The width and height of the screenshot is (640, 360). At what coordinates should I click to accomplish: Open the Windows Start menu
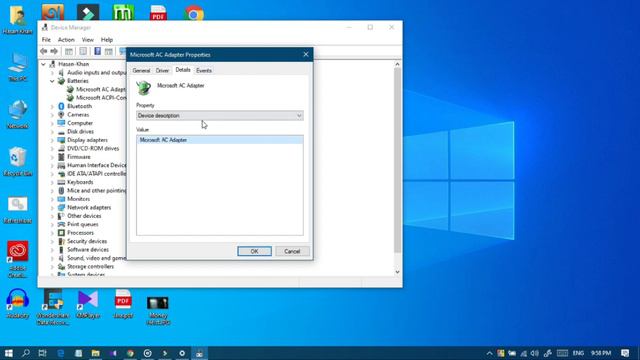pos(9,353)
